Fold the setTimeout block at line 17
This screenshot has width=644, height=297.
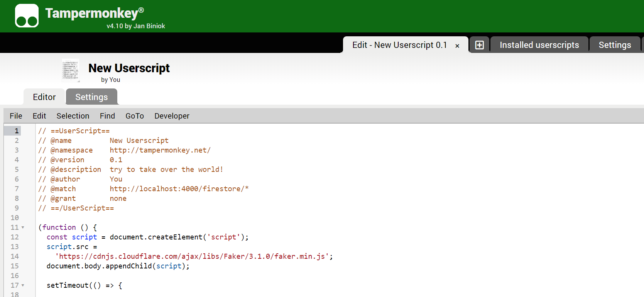click(23, 285)
